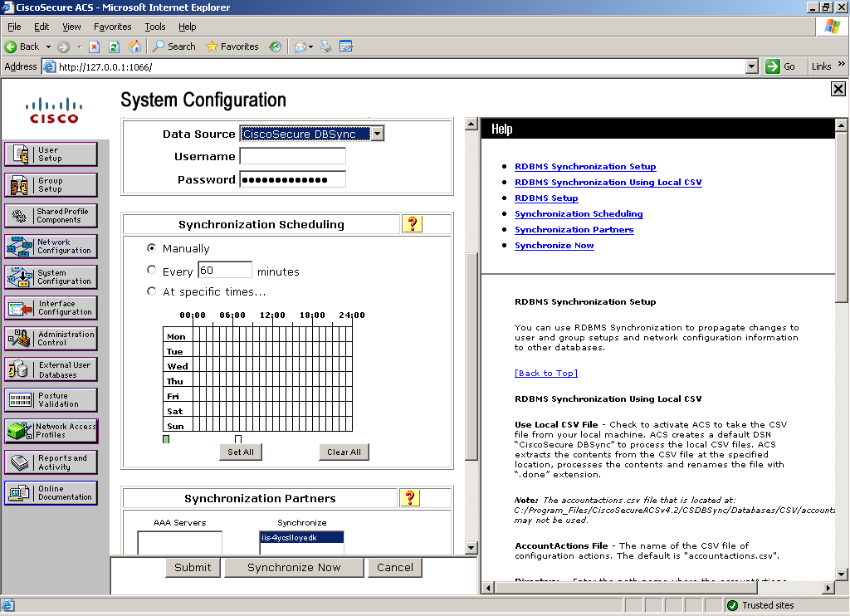Open Network Access Profiles section
This screenshot has width=850, height=616.
pyautogui.click(x=51, y=431)
